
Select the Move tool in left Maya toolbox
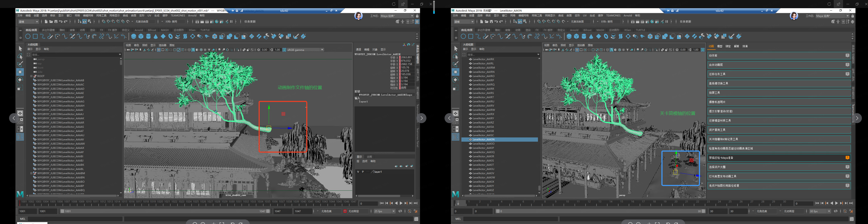coord(20,72)
